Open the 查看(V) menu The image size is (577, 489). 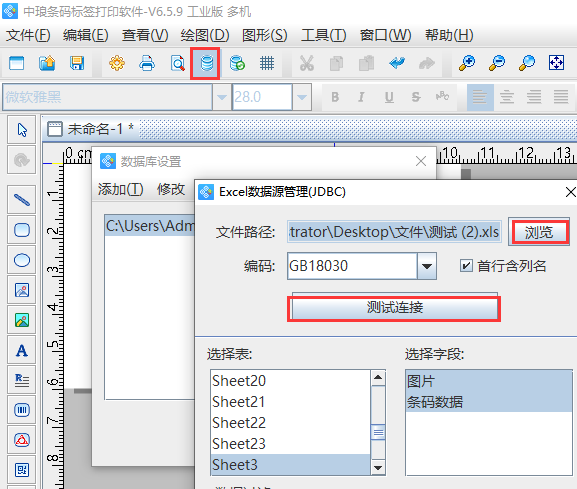(145, 35)
